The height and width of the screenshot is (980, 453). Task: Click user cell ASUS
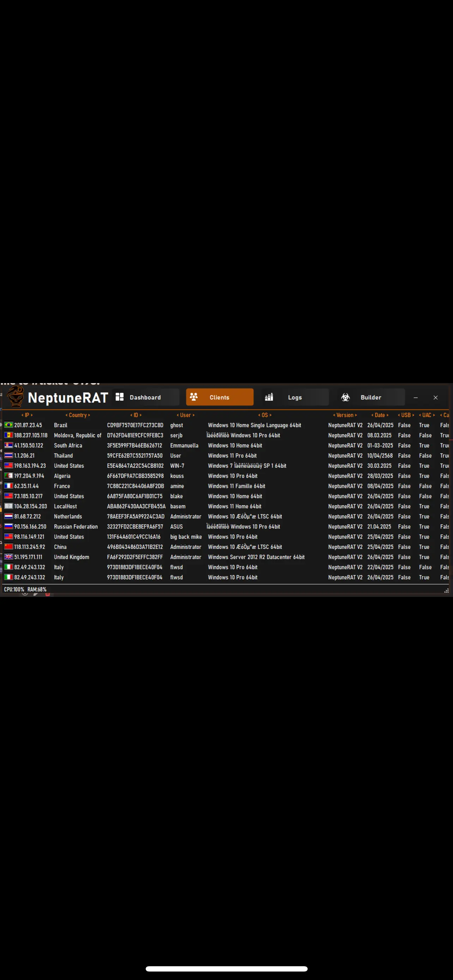176,527
